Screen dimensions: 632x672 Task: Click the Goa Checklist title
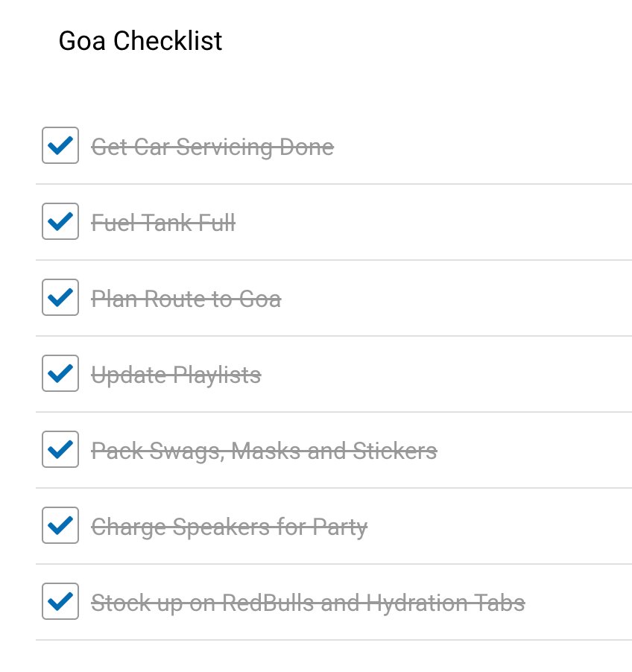point(140,41)
